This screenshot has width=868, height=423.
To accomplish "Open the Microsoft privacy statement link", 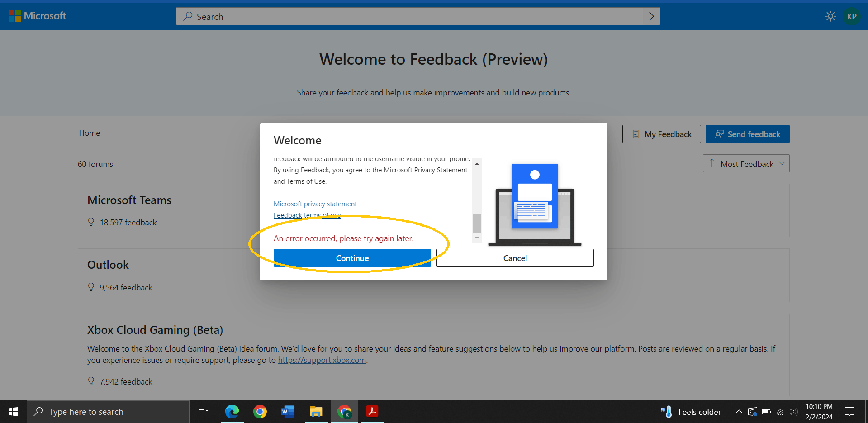I will (315, 204).
